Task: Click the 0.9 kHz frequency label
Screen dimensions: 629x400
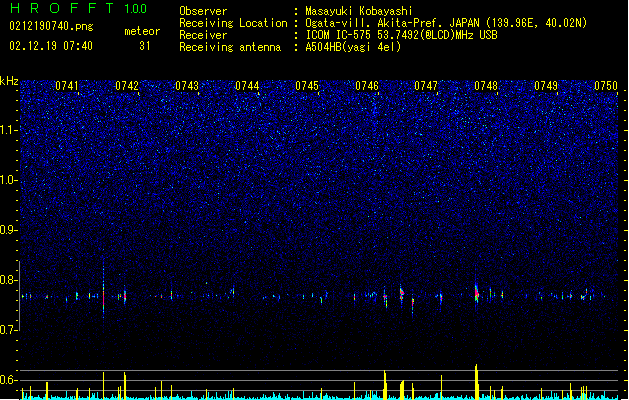Action: click(9, 230)
